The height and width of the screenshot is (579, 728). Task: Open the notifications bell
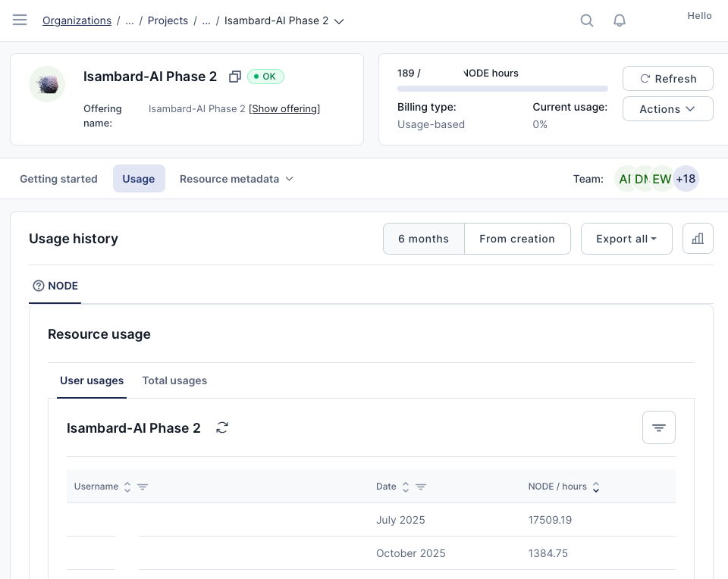620,20
